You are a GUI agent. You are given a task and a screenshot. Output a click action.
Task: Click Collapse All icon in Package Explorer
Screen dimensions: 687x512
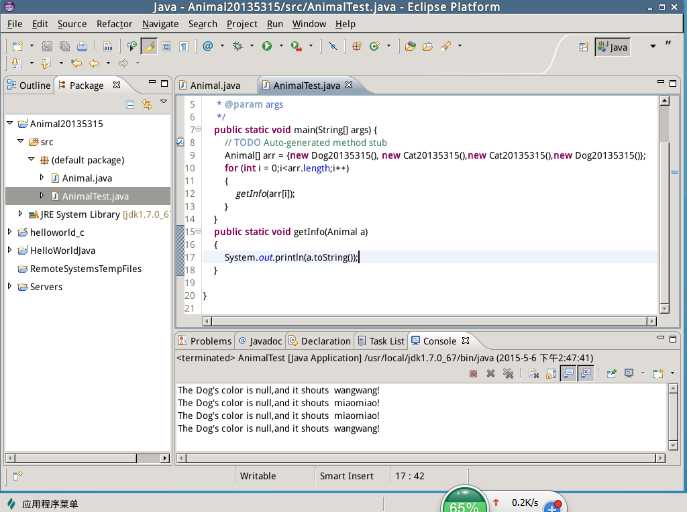click(x=131, y=105)
